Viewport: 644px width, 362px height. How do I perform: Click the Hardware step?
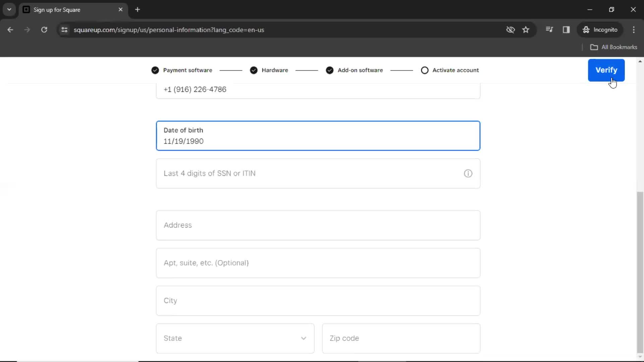point(269,70)
